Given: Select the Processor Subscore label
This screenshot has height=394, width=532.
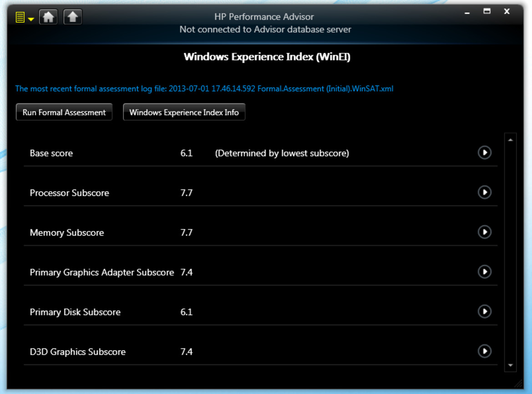Looking at the screenshot, I should (70, 193).
